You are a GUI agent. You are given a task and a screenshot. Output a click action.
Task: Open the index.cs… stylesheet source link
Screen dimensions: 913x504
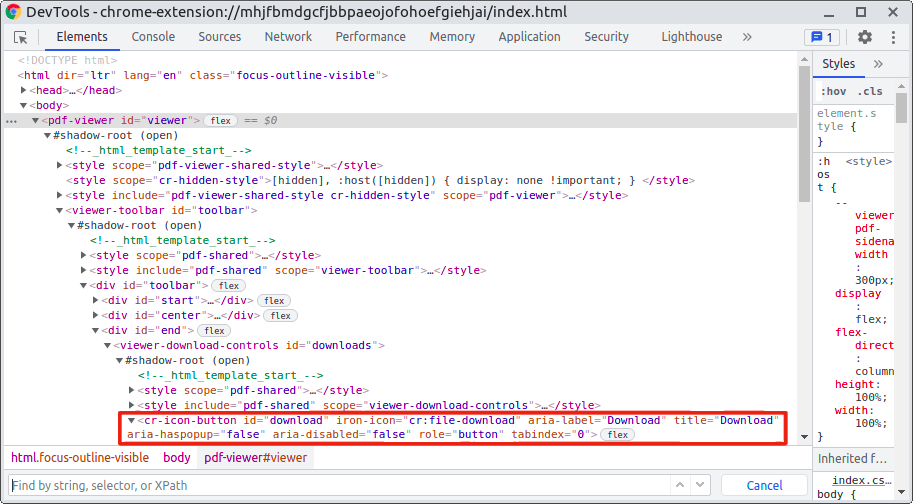pos(862,480)
